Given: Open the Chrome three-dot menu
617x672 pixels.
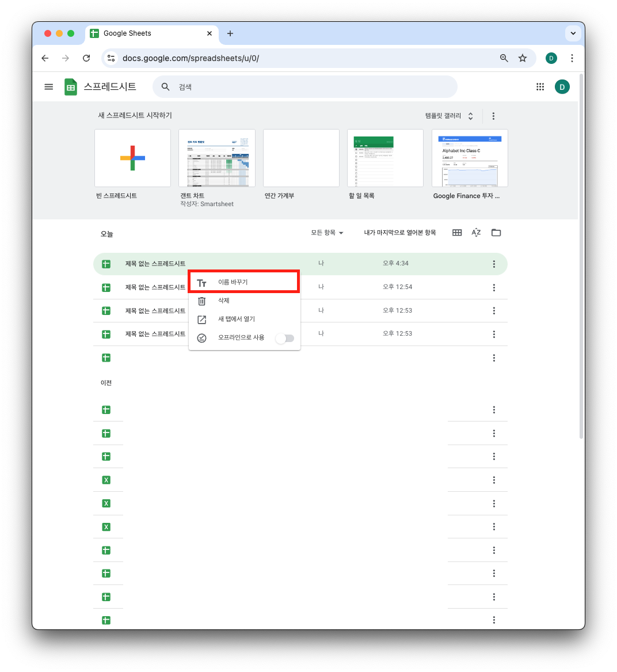Looking at the screenshot, I should 572,58.
